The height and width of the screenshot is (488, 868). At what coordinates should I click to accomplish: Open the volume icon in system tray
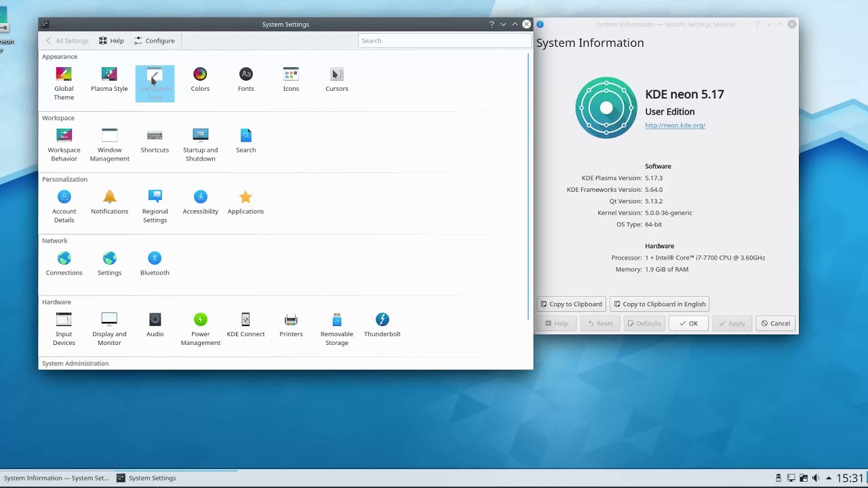pyautogui.click(x=816, y=478)
